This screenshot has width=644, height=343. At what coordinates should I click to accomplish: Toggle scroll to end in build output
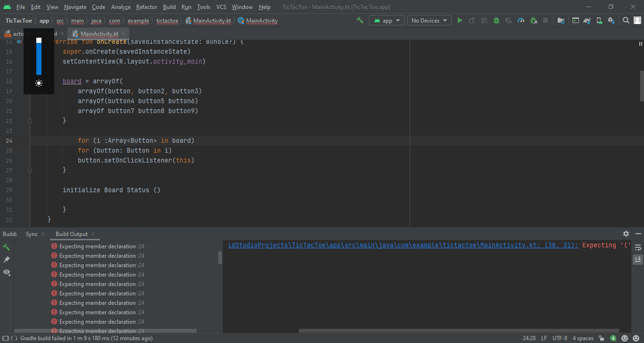[x=637, y=259]
